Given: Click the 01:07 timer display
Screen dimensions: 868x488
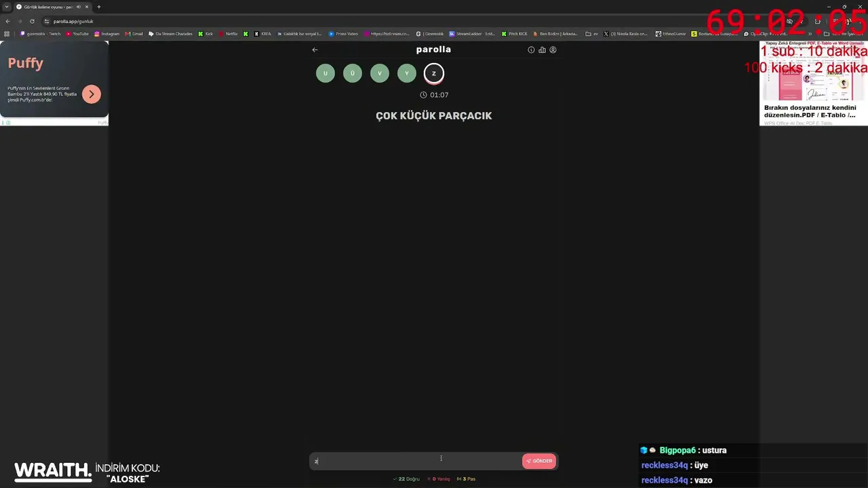Looking at the screenshot, I should pos(434,95).
